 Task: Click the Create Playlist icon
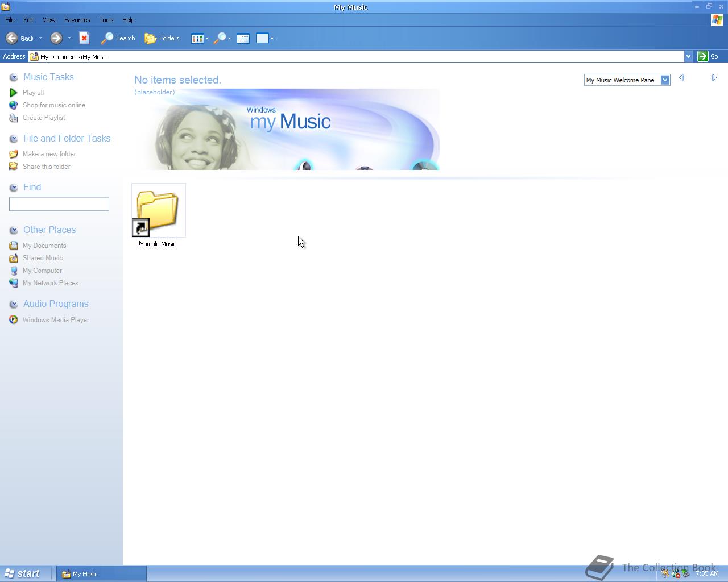pyautogui.click(x=14, y=118)
